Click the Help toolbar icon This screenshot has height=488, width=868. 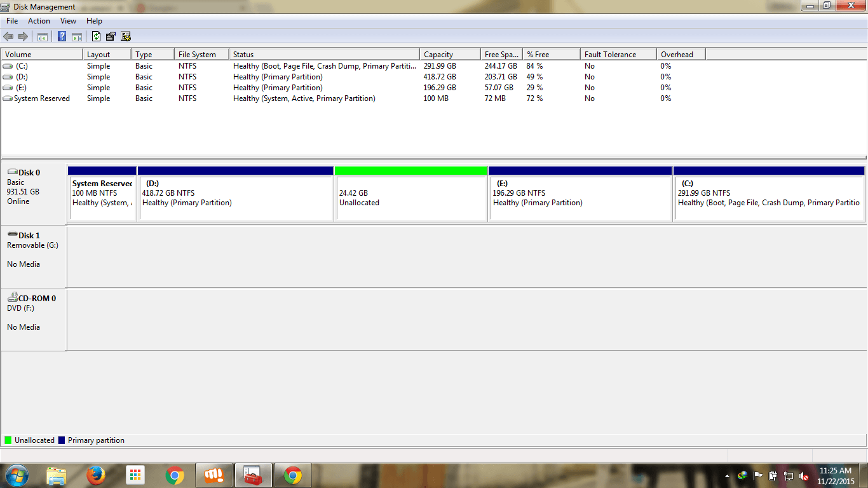[x=62, y=37]
